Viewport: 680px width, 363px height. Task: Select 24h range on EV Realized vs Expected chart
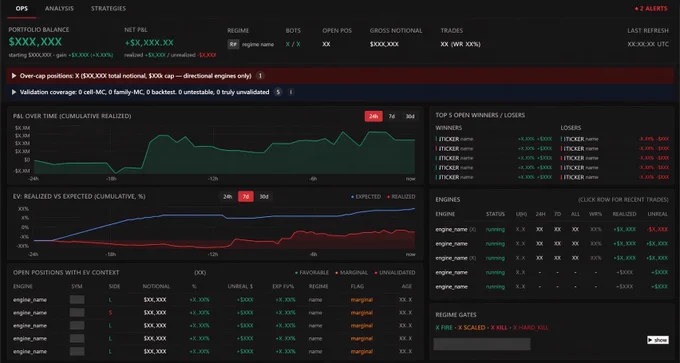pos(228,196)
